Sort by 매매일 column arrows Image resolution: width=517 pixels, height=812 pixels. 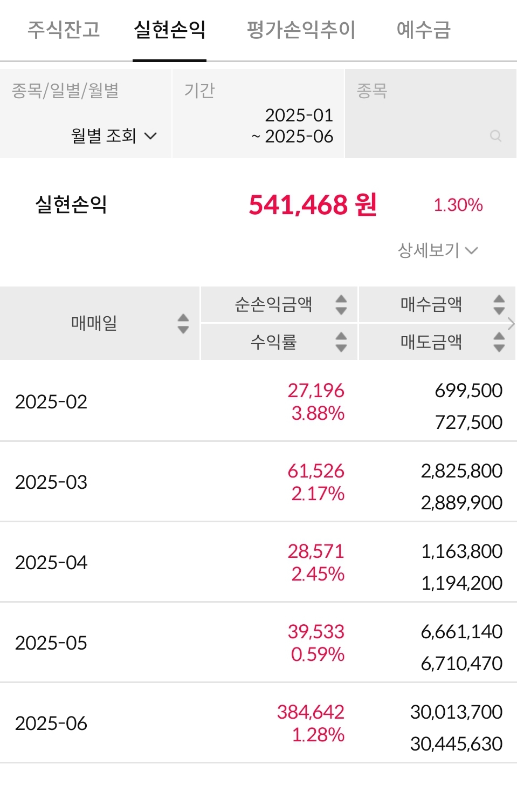point(183,323)
